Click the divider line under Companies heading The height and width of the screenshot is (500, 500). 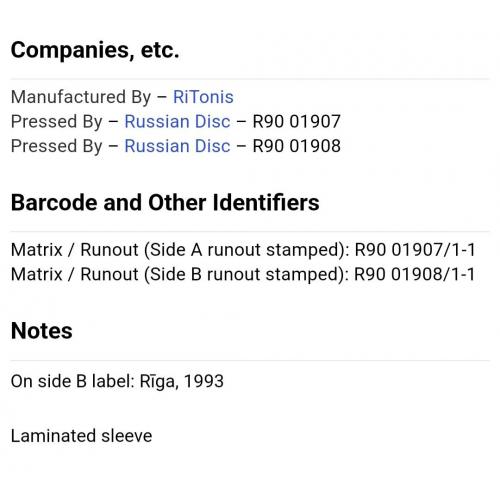coord(250,79)
